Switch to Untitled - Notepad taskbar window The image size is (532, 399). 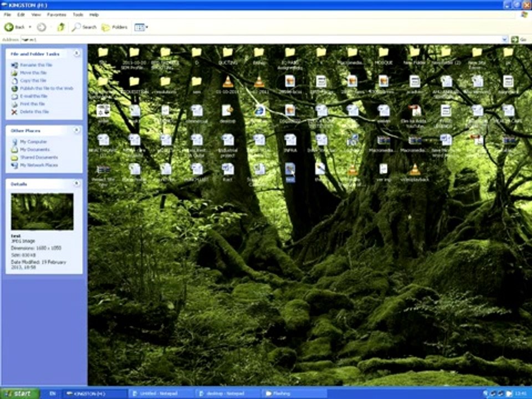160,393
